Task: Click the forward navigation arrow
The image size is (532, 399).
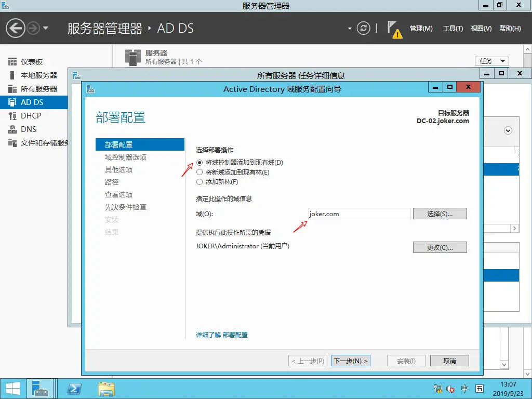Action: (x=33, y=28)
